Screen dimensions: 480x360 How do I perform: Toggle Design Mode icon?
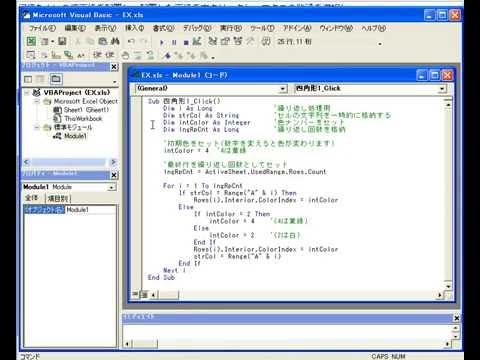tap(197, 41)
